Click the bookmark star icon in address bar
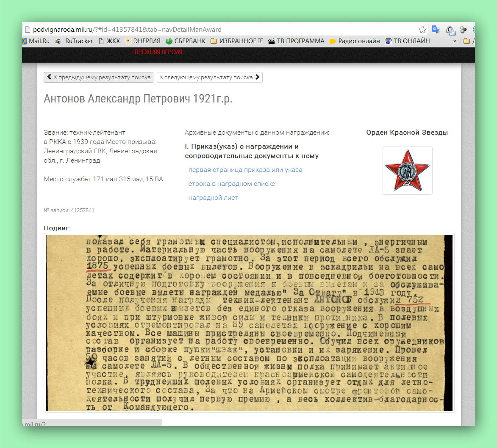The image size is (497, 448). pos(422,30)
